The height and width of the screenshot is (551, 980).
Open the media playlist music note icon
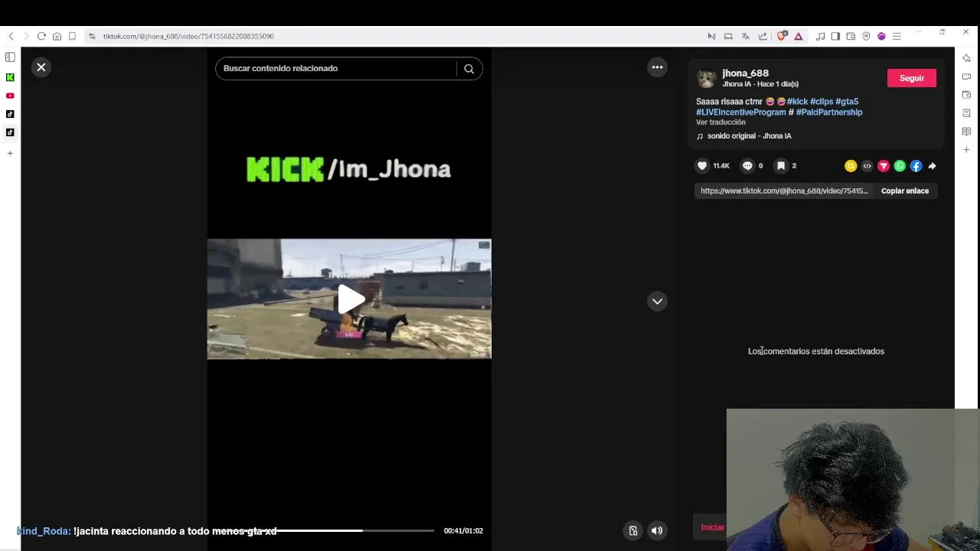(820, 36)
